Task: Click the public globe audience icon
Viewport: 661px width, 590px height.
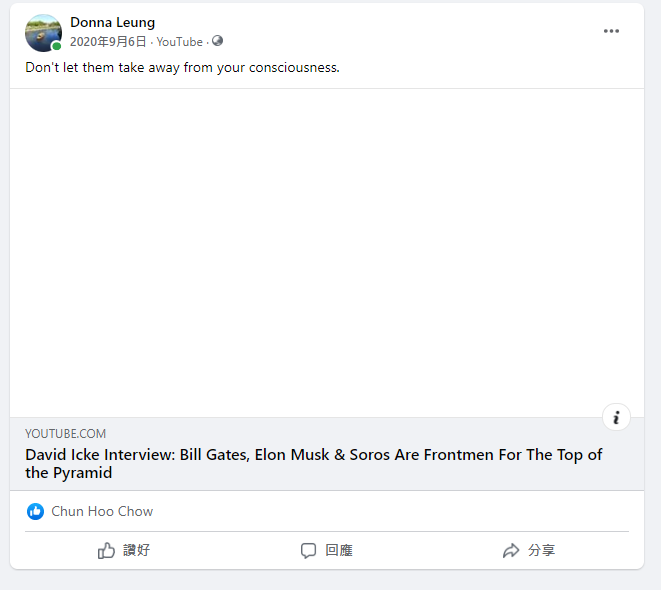Action: 217,42
